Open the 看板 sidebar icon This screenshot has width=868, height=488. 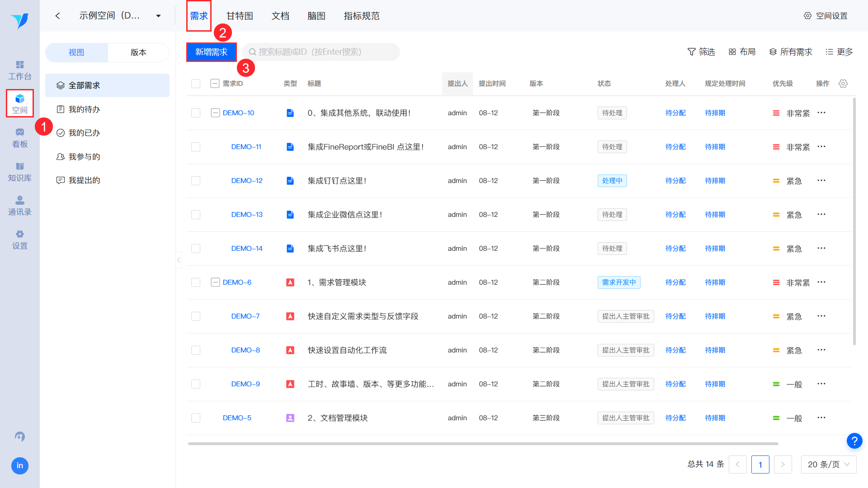(19, 137)
